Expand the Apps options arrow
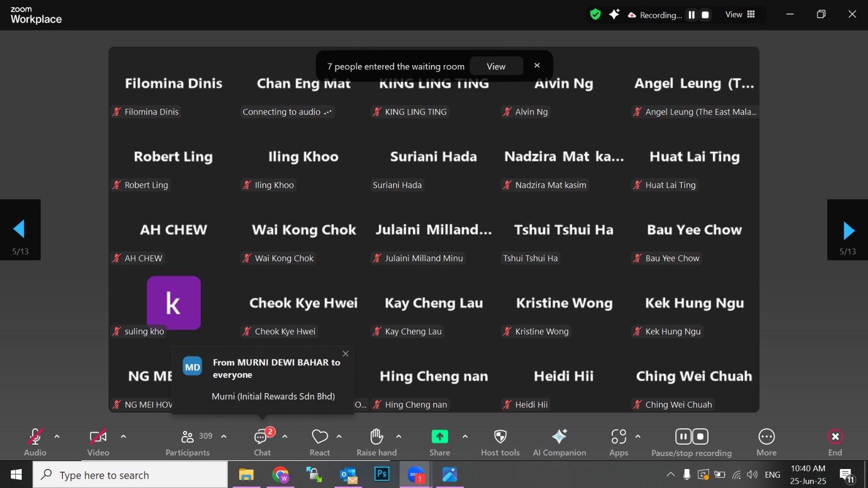The height and width of the screenshot is (488, 868). point(638,436)
